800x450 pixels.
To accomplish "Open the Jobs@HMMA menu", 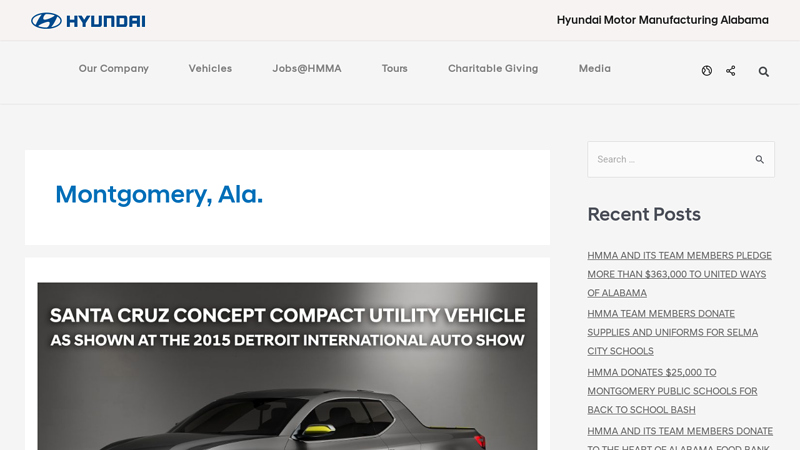I will pos(307,68).
